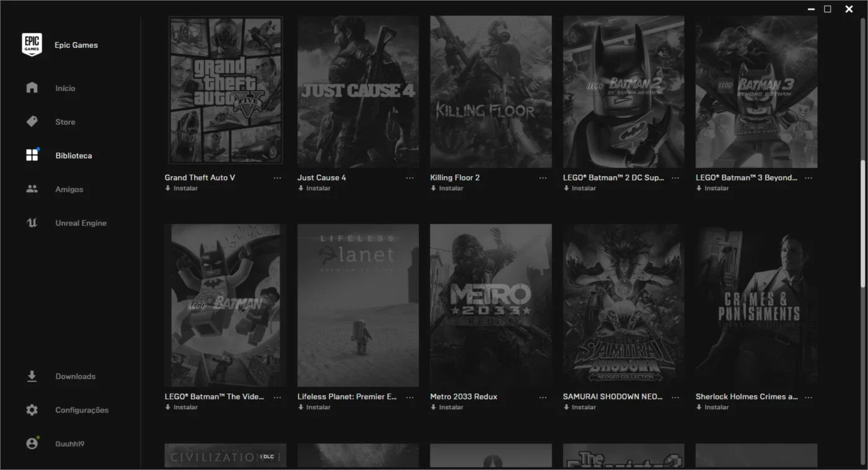The image size is (868, 470).
Task: Open the Downloads label in the sidebar
Action: (75, 376)
